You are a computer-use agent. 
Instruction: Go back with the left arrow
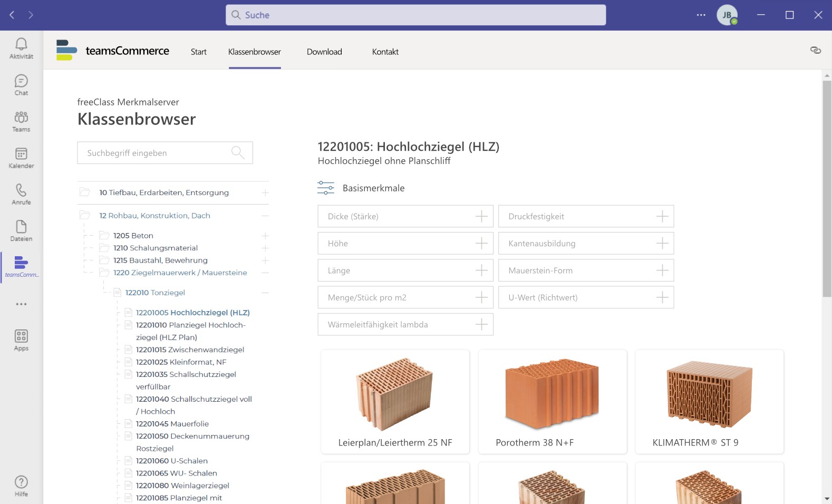pos(12,15)
